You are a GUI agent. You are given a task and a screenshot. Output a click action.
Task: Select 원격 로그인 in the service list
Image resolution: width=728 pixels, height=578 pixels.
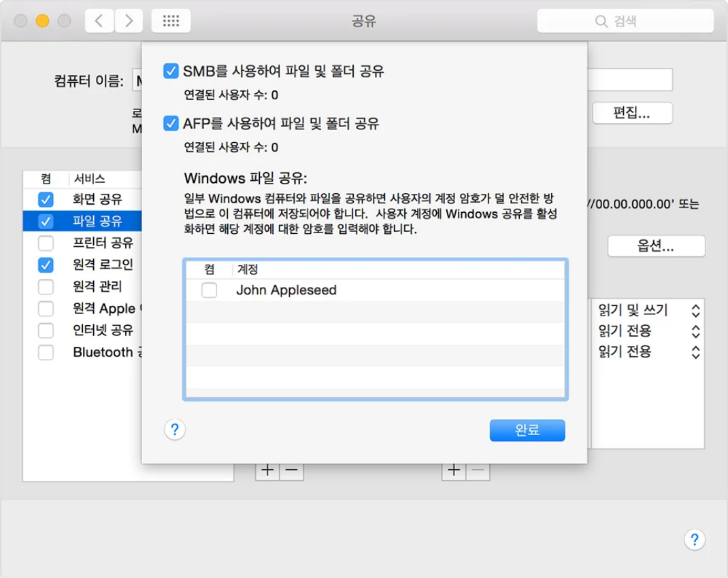(x=103, y=265)
